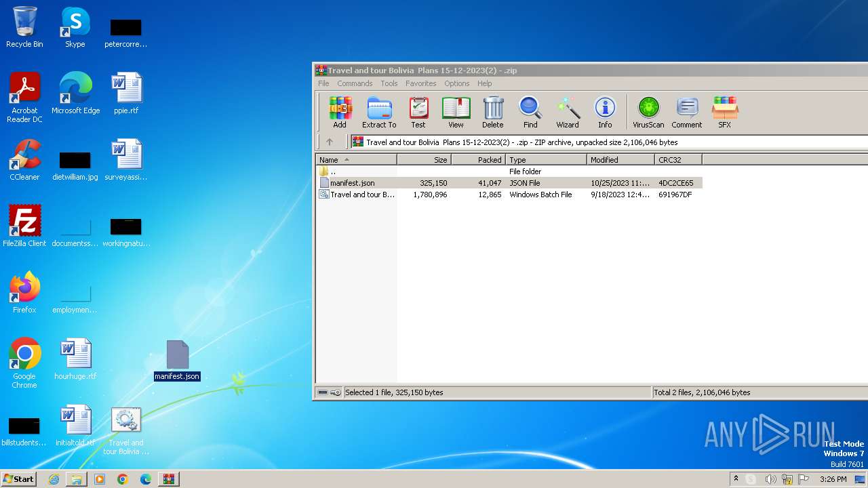
Task: Sort file list by Size column
Action: point(425,160)
